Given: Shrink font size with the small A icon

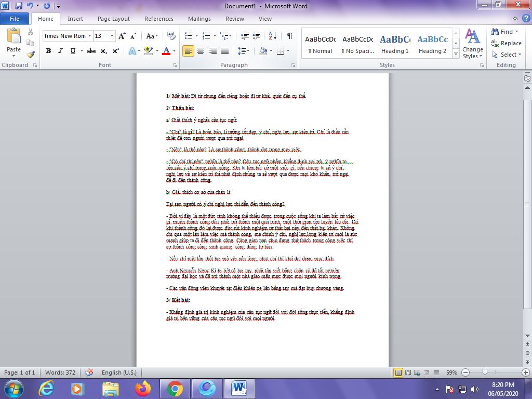Looking at the screenshot, I should point(134,36).
